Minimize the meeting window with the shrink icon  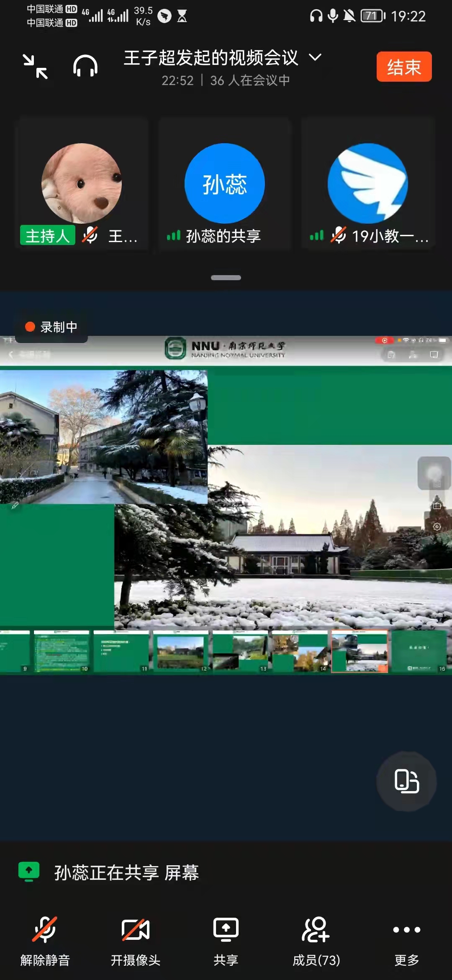tap(35, 67)
